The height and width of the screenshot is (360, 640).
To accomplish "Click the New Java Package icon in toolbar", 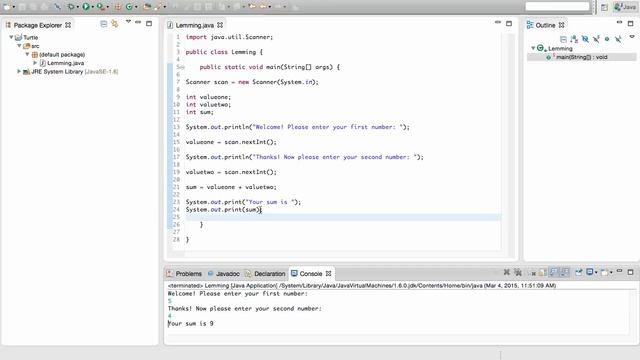I will pos(118,7).
